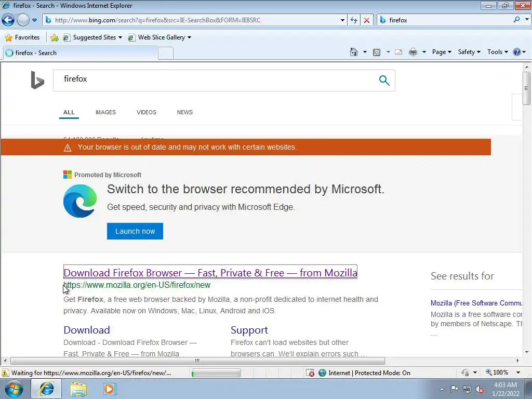Screen dimensions: 532x399
Task: Switch to the VIDEOS tab
Action: (x=146, y=112)
